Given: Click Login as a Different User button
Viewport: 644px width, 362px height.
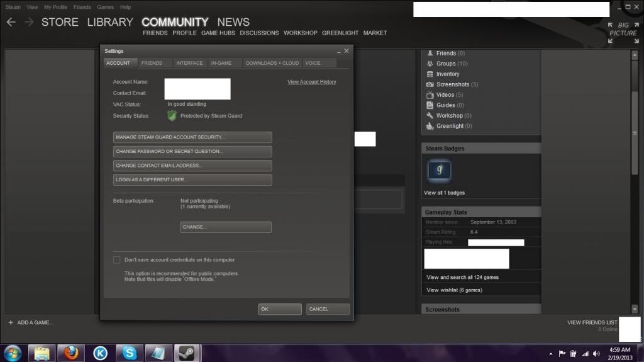Looking at the screenshot, I should 192,180.
